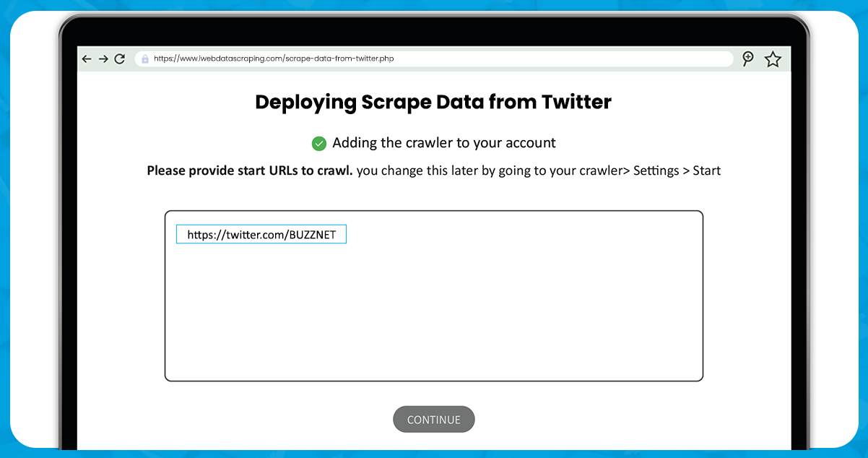
Task: Click the forward navigation arrow
Action: click(103, 59)
